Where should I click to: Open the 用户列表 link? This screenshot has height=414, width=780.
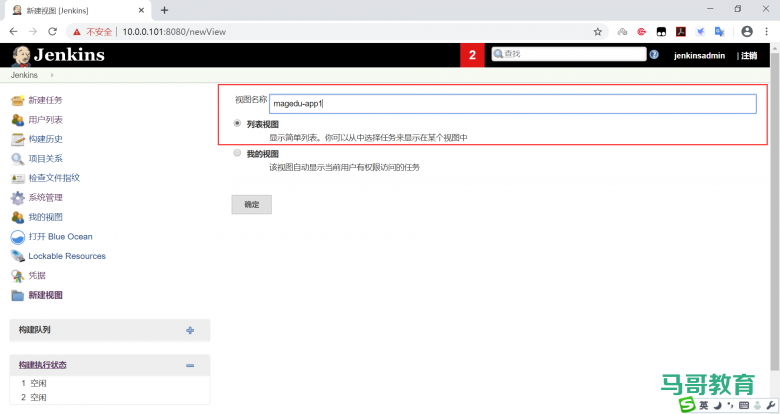[x=45, y=119]
